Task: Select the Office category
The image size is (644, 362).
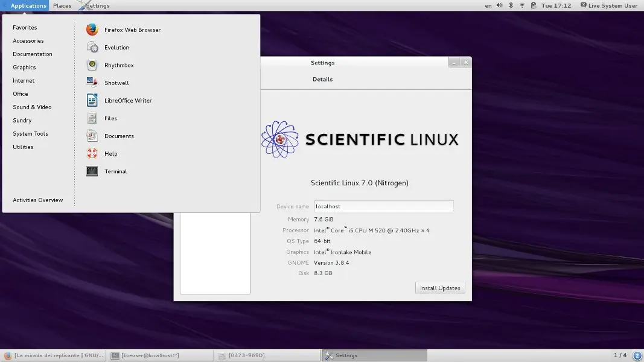Action: pyautogui.click(x=20, y=94)
